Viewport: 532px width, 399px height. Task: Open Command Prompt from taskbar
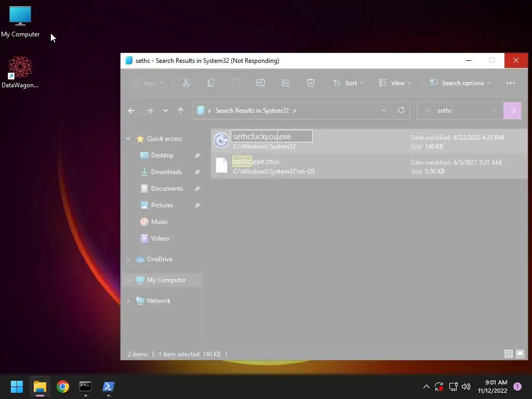(86, 387)
